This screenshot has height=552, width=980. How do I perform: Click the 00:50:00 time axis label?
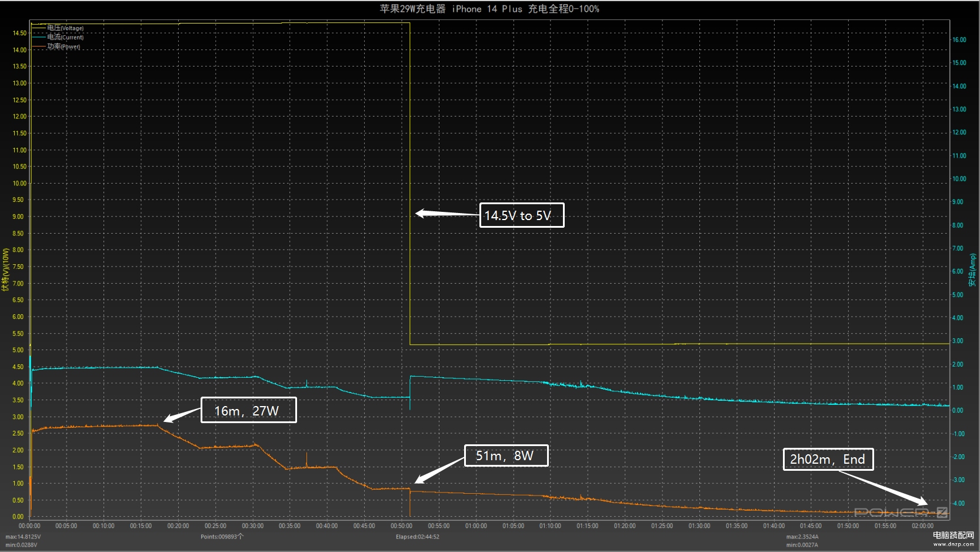401,526
